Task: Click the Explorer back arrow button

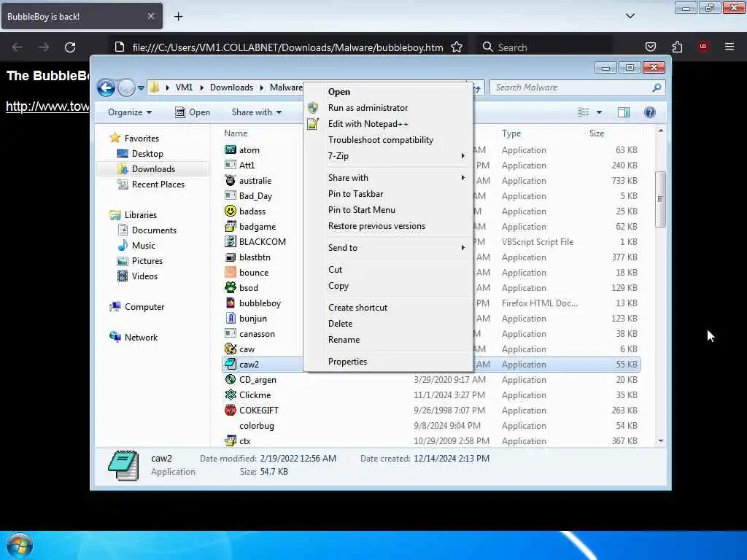Action: click(x=106, y=87)
